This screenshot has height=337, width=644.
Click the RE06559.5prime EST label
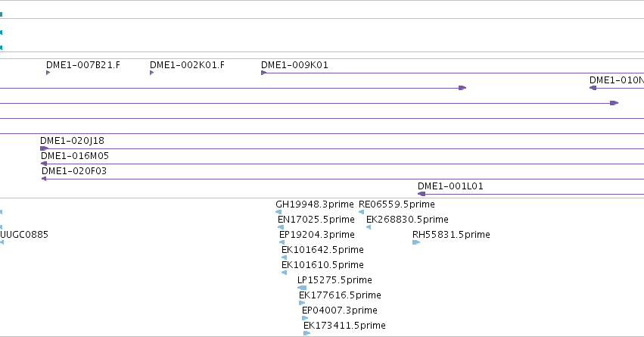397,204
